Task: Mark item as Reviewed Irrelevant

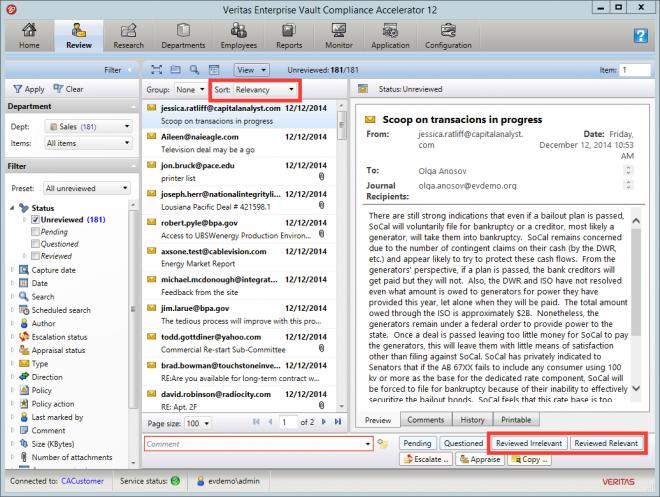Action: (529, 443)
